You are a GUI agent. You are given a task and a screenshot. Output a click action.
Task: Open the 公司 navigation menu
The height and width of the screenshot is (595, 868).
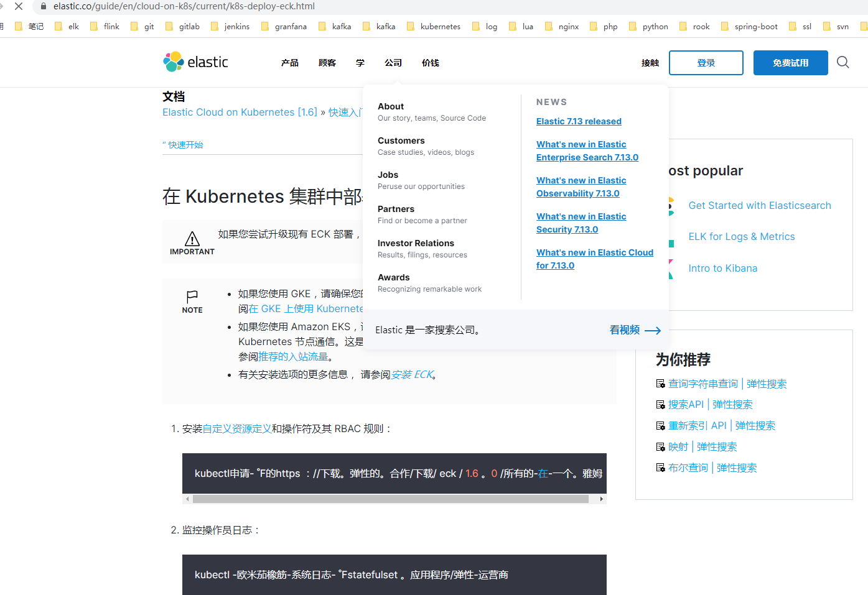click(x=393, y=63)
